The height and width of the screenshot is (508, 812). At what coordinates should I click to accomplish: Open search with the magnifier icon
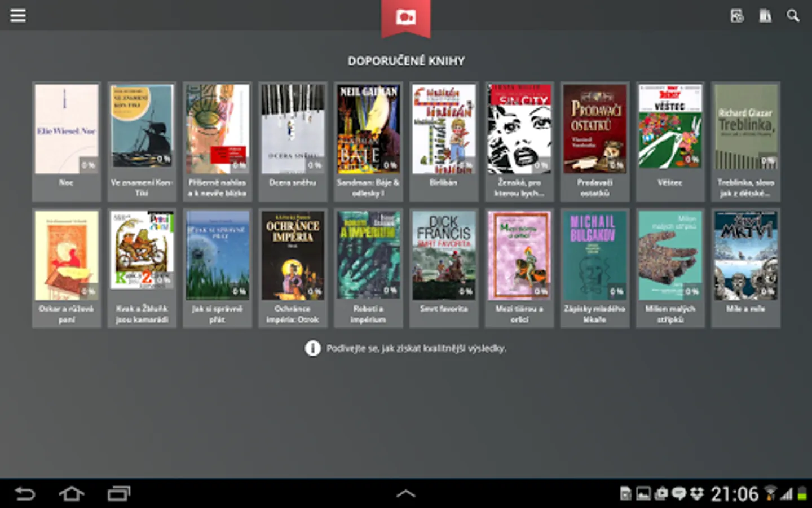pyautogui.click(x=793, y=16)
